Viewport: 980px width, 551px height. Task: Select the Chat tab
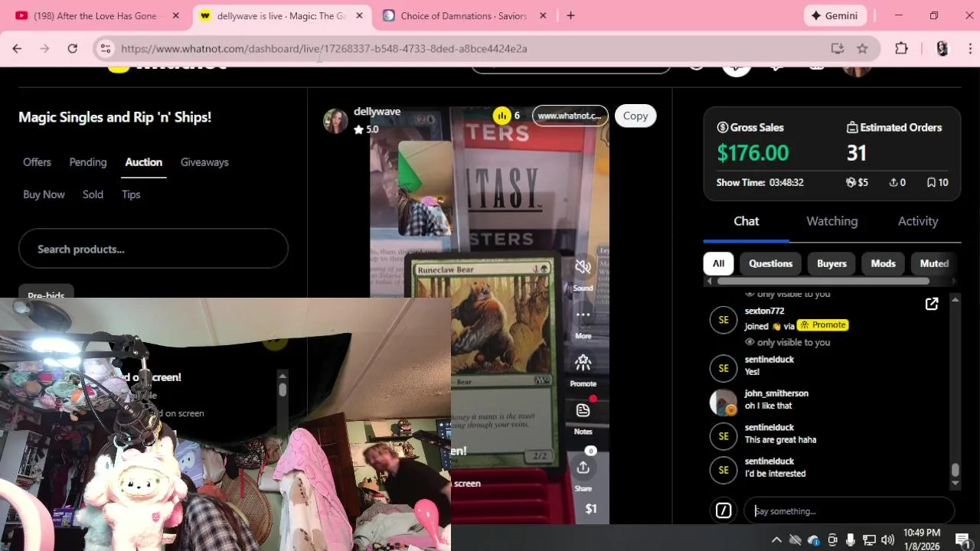point(746,221)
